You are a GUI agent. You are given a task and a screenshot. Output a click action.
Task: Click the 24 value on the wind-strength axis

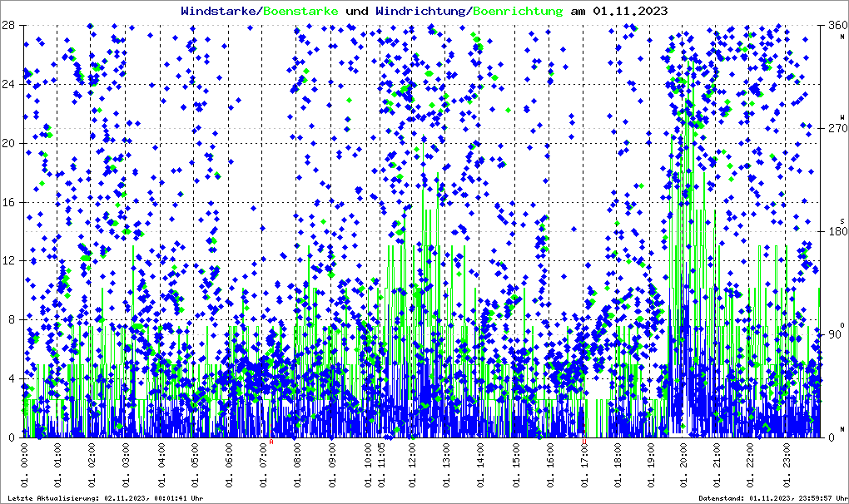coord(7,84)
